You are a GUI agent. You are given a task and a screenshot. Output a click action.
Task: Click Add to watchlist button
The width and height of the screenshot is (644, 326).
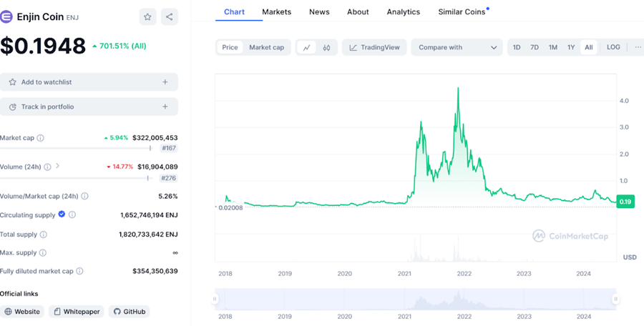click(89, 82)
